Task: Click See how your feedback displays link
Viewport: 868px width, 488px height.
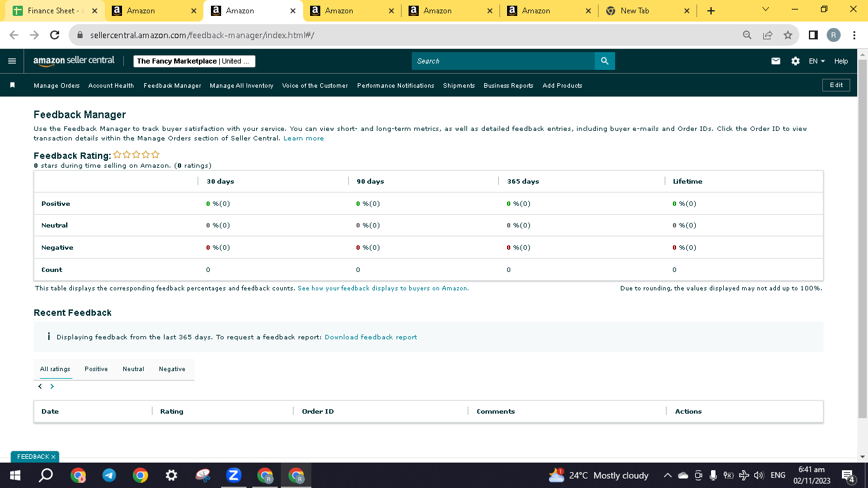Action: tap(383, 288)
